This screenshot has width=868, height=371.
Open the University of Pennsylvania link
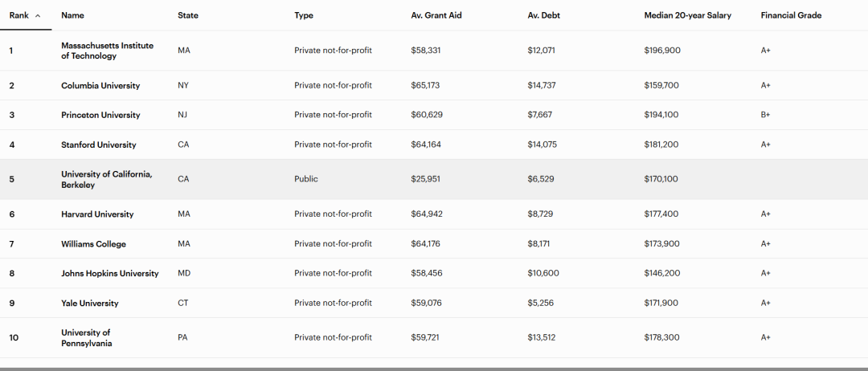pyautogui.click(x=86, y=338)
